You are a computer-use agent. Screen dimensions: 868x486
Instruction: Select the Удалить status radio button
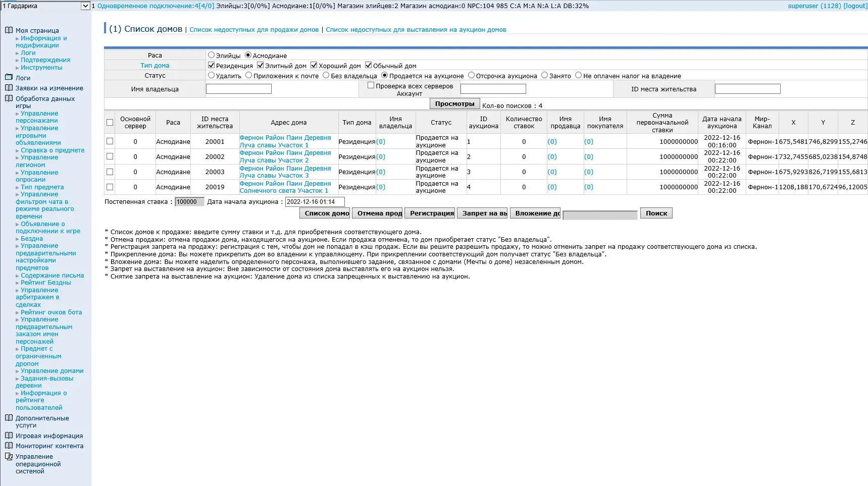point(212,75)
